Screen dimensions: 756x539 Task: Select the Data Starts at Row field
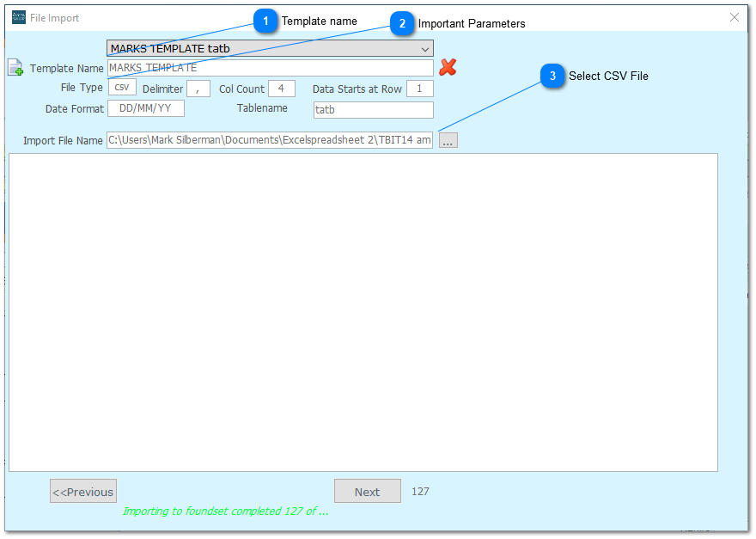tap(418, 88)
